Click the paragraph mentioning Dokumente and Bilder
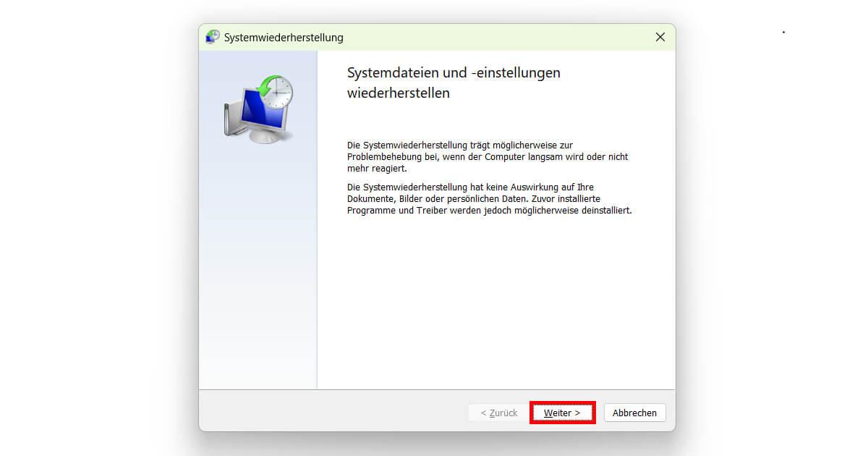Viewport: 868px width, 456px height. 489,198
